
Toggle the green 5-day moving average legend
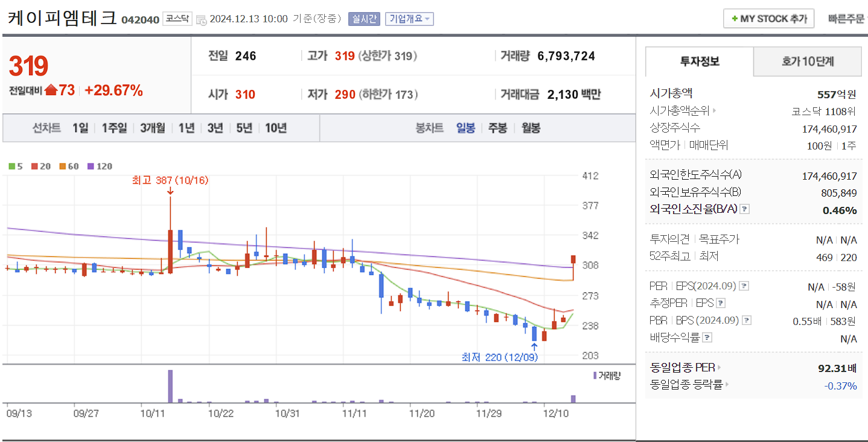[x=13, y=166]
